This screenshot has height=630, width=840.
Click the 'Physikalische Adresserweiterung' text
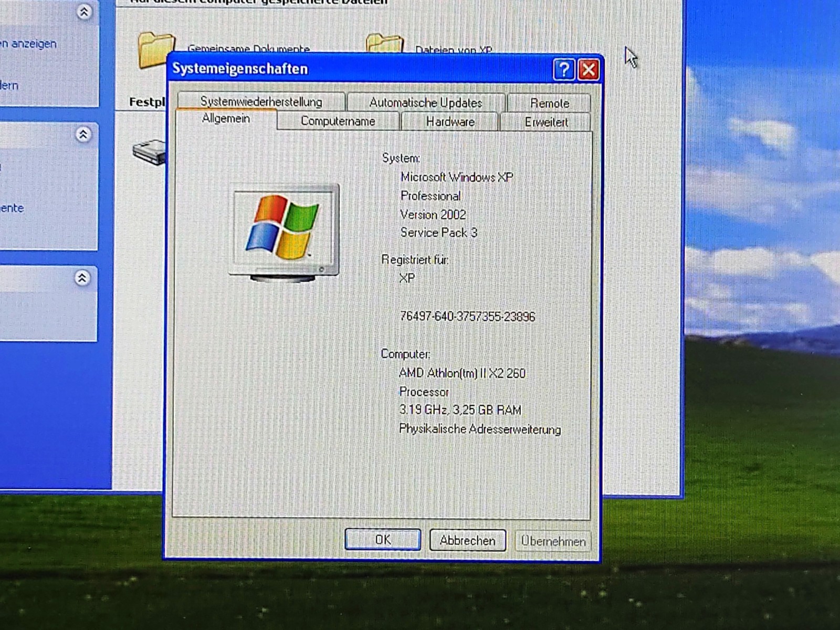(x=480, y=429)
